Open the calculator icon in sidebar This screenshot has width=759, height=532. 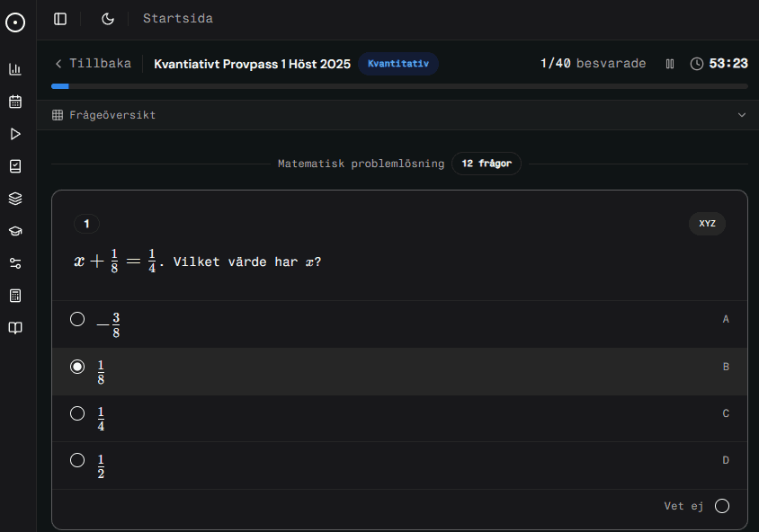[15, 296]
